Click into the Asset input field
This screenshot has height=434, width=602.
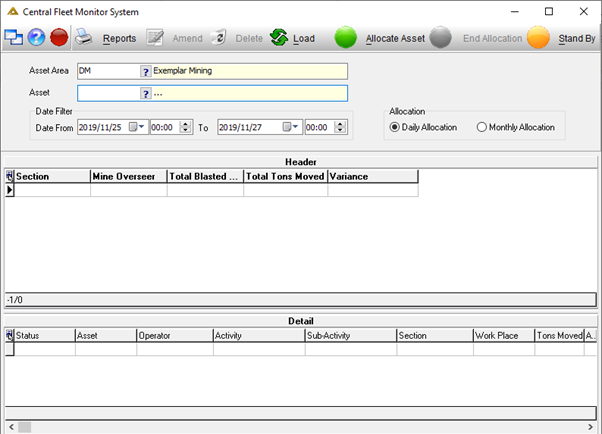[x=109, y=93]
